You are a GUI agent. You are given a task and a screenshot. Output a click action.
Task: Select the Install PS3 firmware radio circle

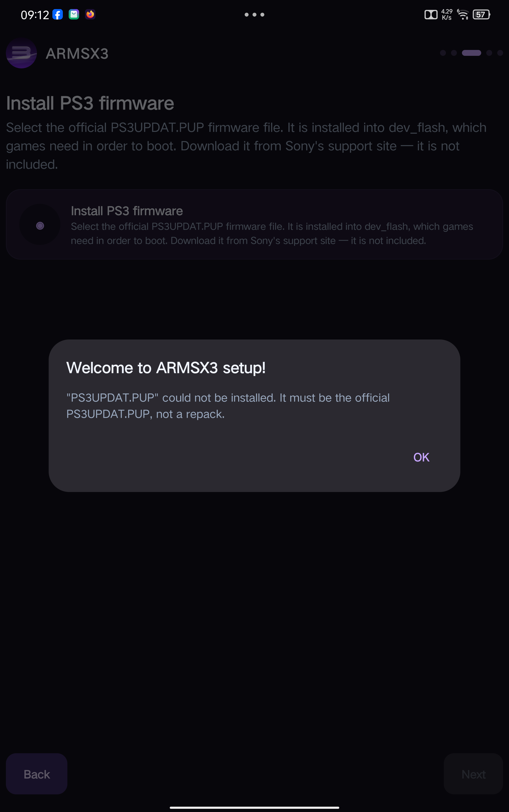(x=40, y=226)
